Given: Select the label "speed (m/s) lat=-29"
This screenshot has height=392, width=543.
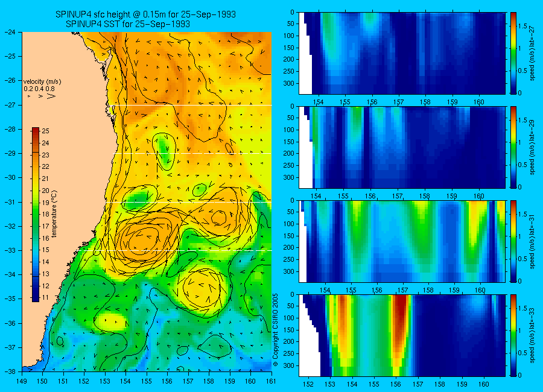Looking at the screenshot, I should 533,147.
